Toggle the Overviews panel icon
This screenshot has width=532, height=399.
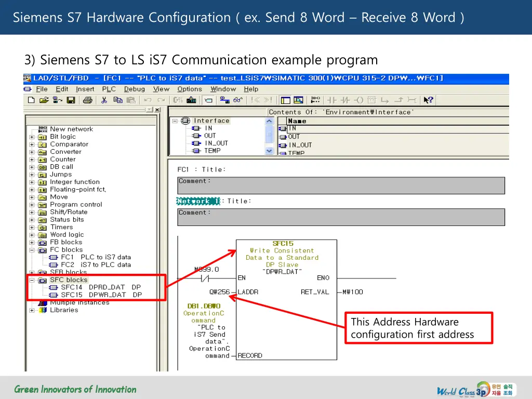pos(286,100)
